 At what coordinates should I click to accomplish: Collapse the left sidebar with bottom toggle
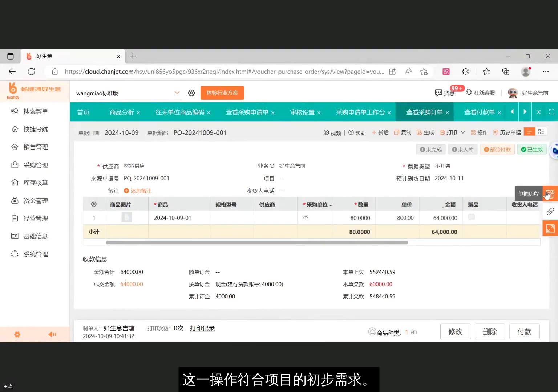click(x=52, y=334)
